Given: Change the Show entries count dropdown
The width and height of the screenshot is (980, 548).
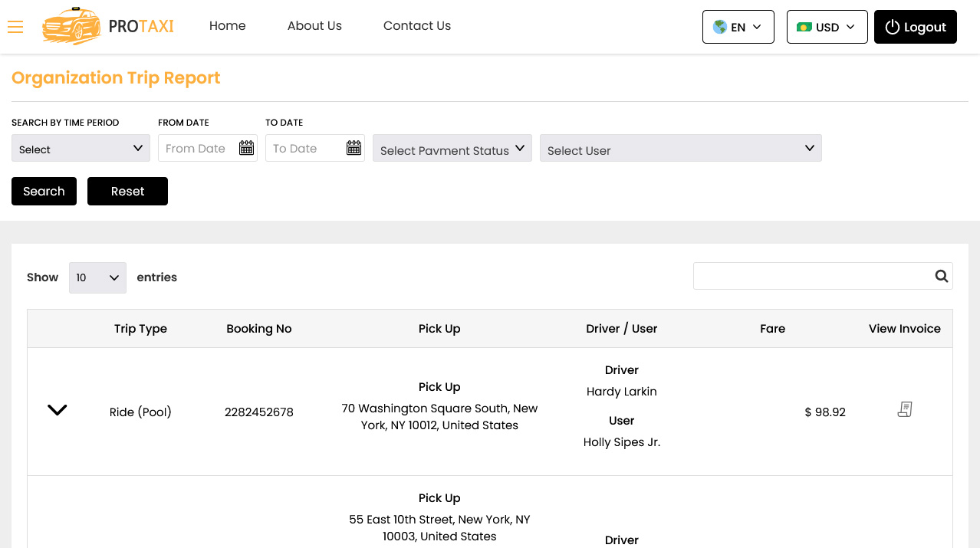Looking at the screenshot, I should pos(97,277).
